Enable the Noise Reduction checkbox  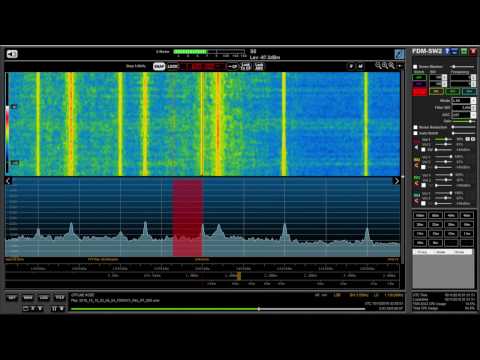click(x=415, y=127)
